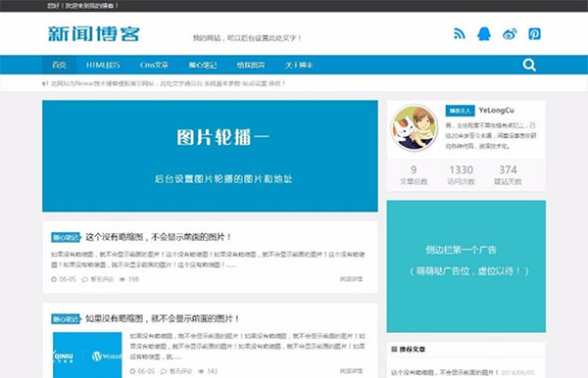
Task: Click the YeLongCu blogger name
Action: [x=497, y=110]
